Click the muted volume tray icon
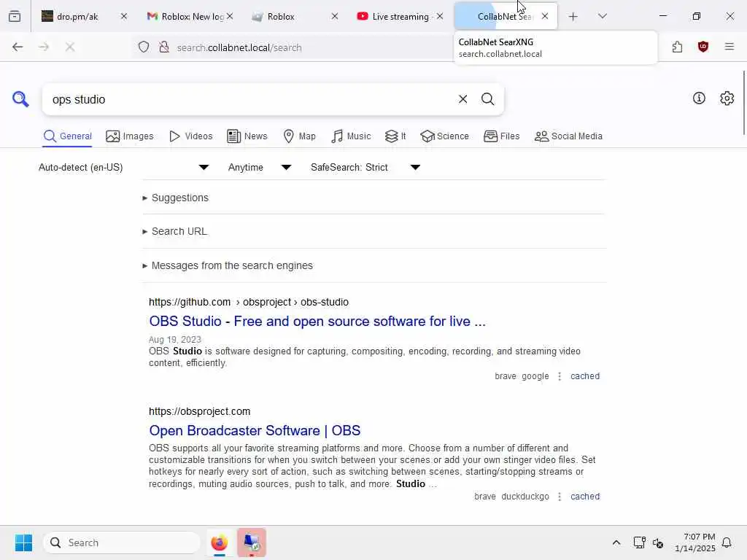 pos(658,542)
